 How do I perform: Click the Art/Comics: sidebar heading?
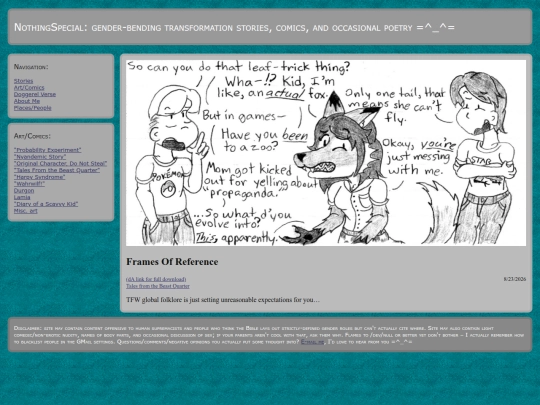point(32,136)
